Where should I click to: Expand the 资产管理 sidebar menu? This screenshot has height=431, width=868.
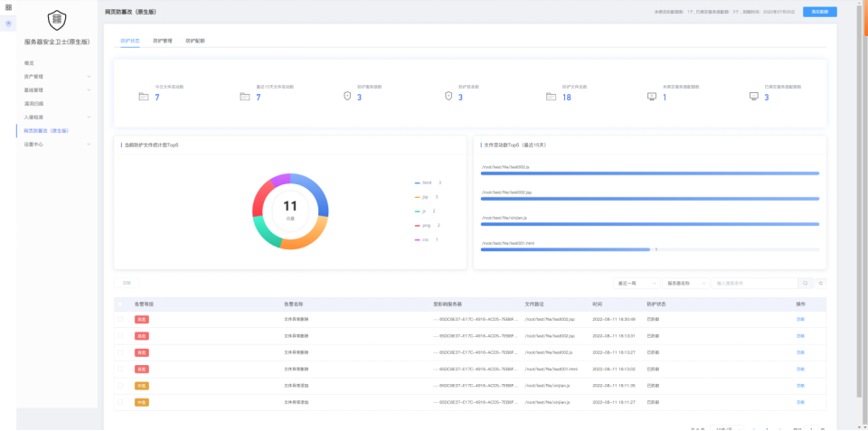pos(57,77)
